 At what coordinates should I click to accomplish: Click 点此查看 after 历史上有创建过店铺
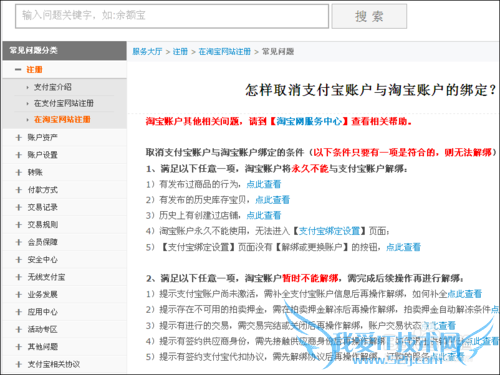[x=264, y=216]
